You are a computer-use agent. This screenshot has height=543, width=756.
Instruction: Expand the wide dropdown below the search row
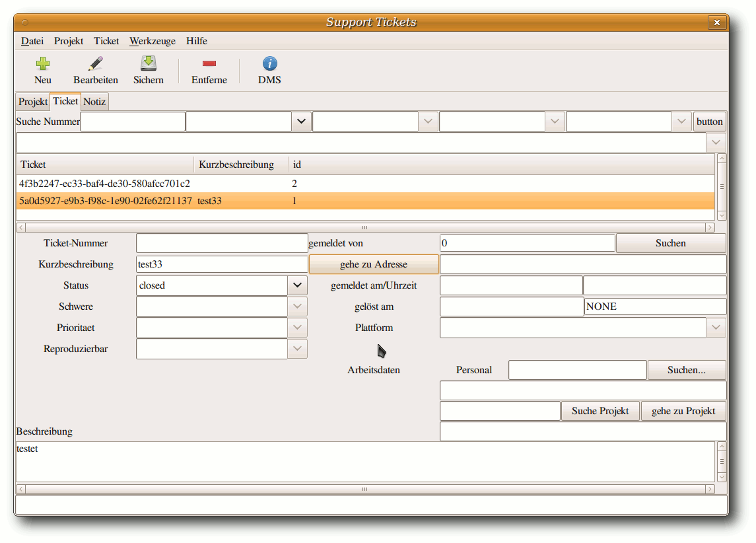tap(716, 143)
